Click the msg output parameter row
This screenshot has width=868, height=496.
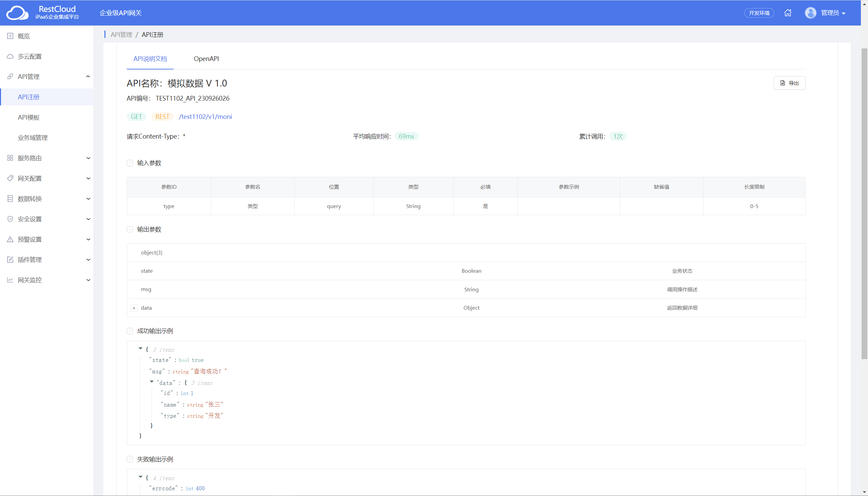pos(466,289)
